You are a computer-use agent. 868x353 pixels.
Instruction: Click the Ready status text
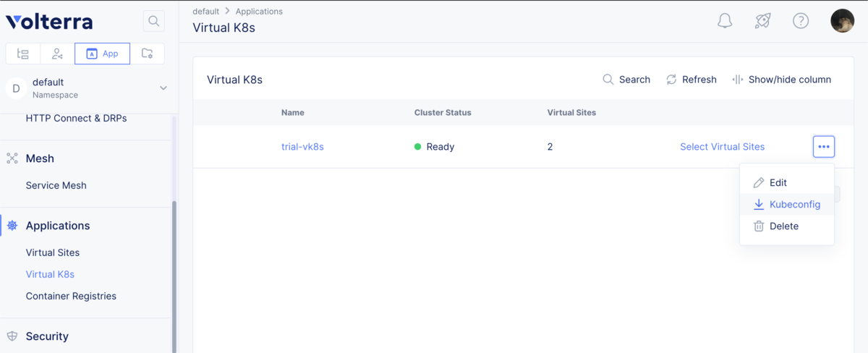point(441,147)
